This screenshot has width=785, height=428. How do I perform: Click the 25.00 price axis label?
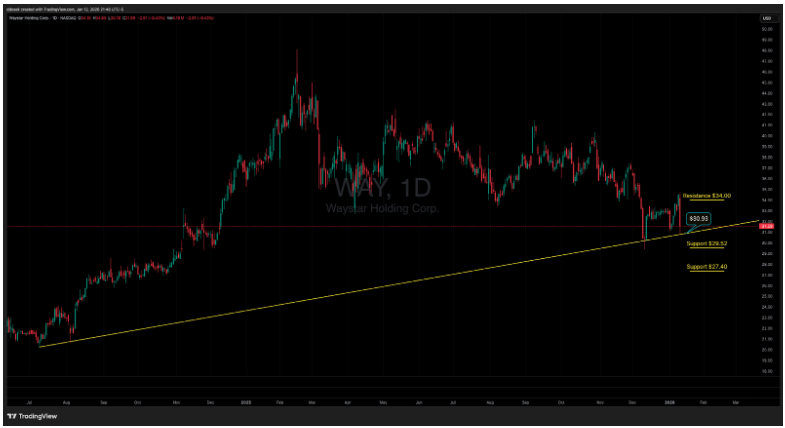766,296
